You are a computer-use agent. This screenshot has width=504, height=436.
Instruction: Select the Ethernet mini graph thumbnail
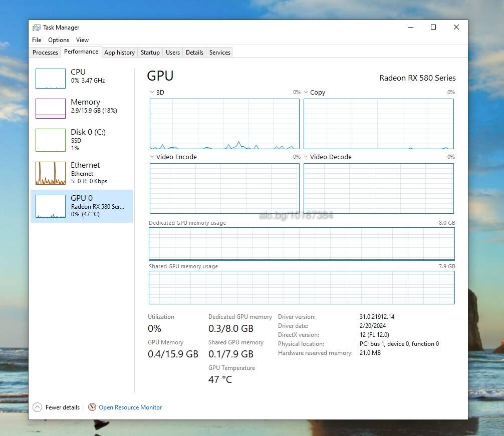51,173
